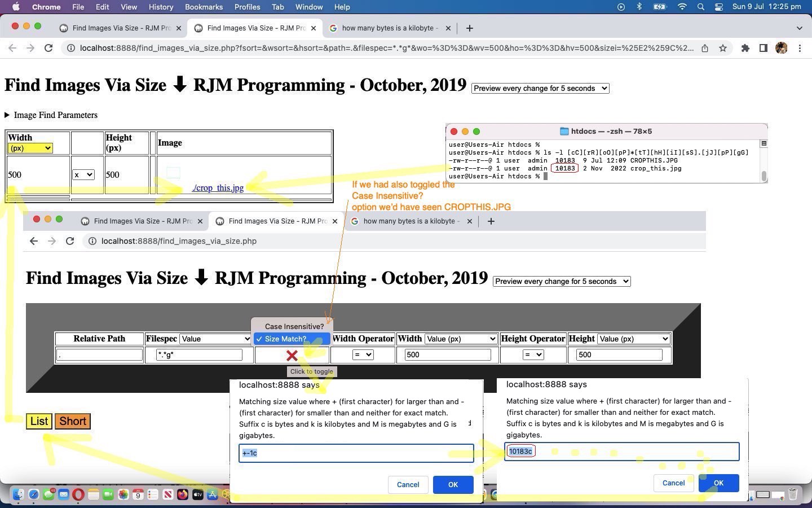Bookmark this page with the star icon

[x=723, y=48]
